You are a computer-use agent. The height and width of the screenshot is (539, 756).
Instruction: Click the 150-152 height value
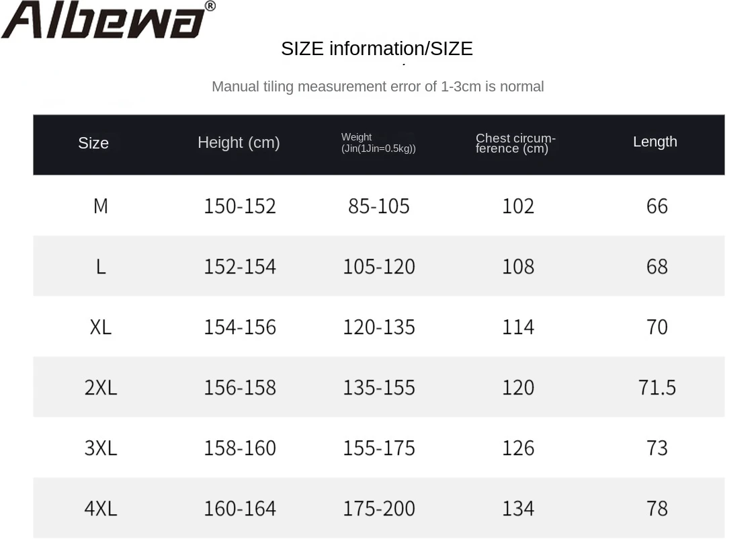pos(240,206)
